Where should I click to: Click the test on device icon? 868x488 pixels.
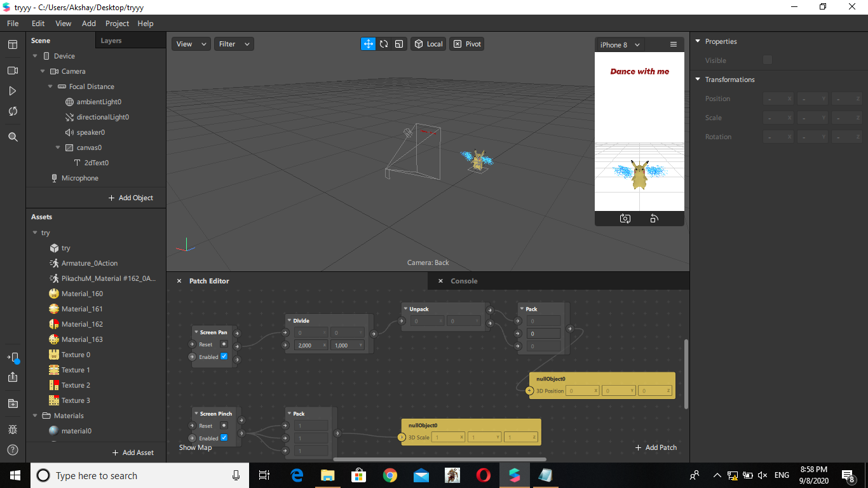(13, 358)
